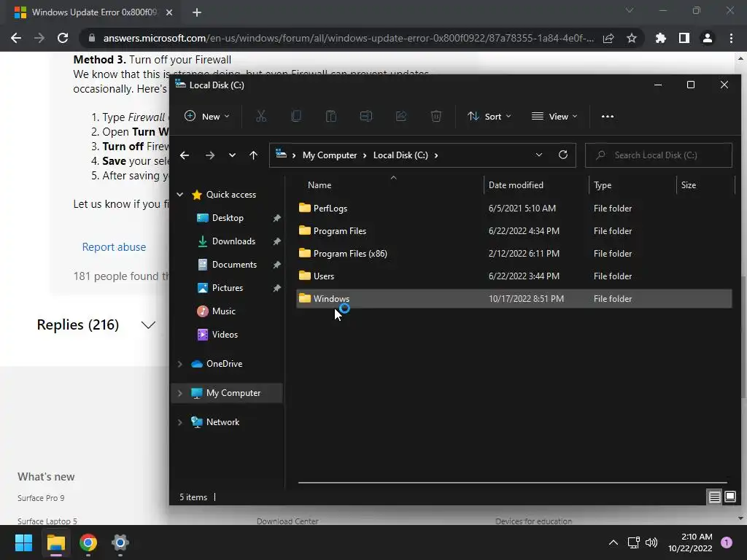Click the Search Local Disk (C:) box
The width and height of the screenshot is (747, 560).
[x=659, y=155]
